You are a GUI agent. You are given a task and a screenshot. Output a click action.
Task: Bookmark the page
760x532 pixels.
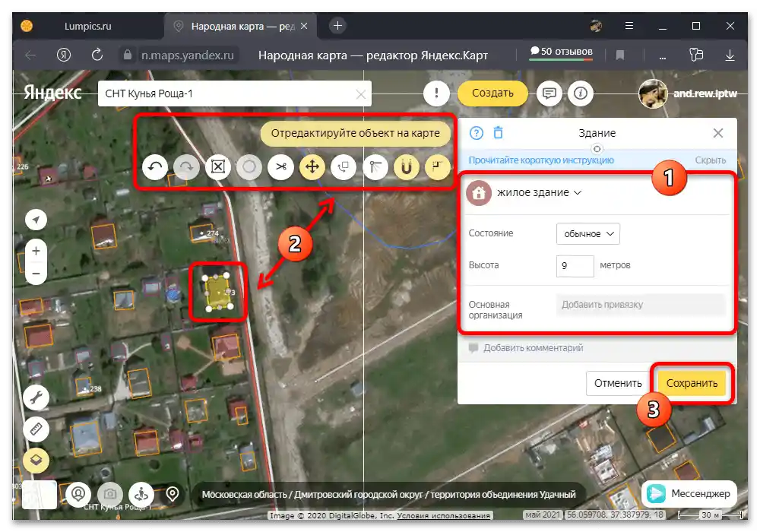pos(620,55)
